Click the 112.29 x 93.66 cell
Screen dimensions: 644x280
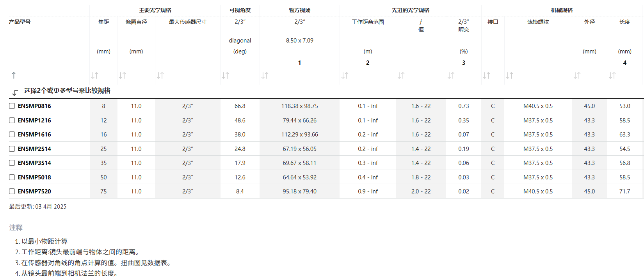pos(299,135)
